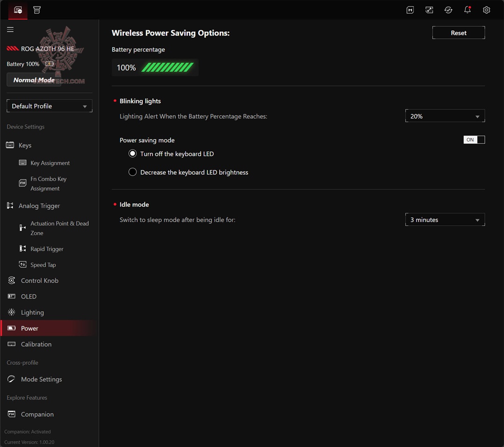Click the Calibration icon
504x447 pixels.
click(x=12, y=344)
